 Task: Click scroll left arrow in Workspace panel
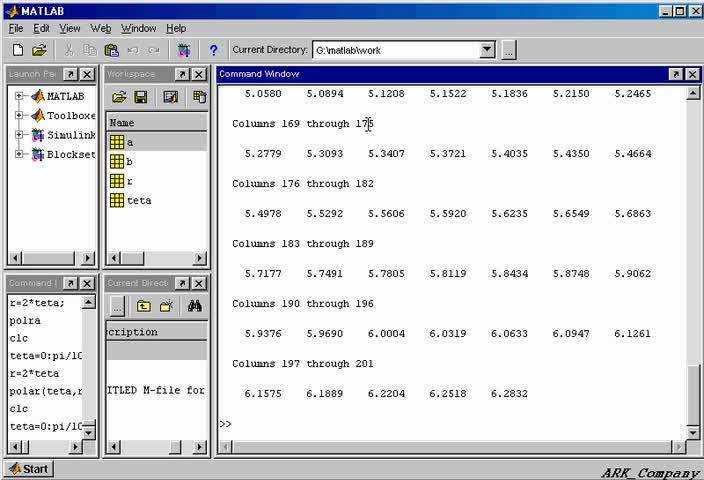click(114, 258)
